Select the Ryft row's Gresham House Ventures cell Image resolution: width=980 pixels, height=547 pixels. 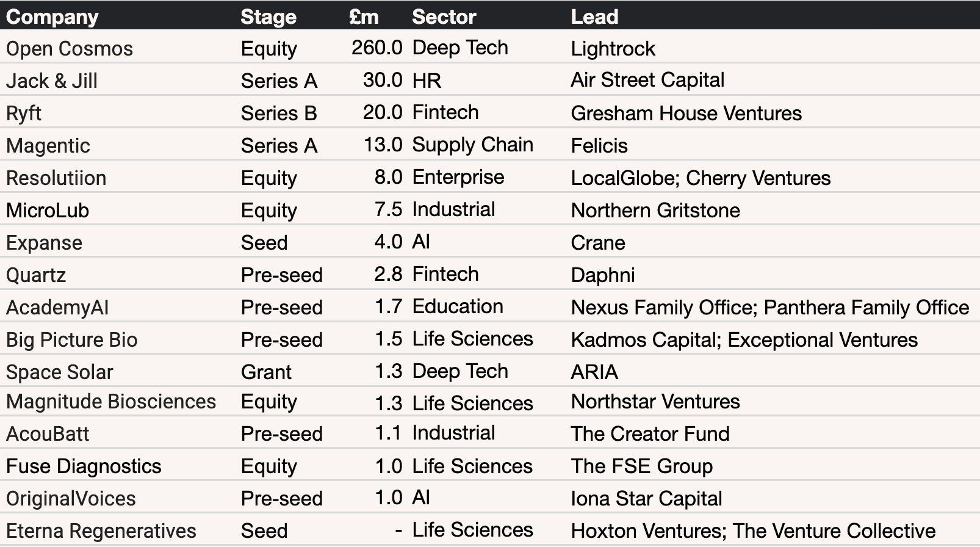686,114
